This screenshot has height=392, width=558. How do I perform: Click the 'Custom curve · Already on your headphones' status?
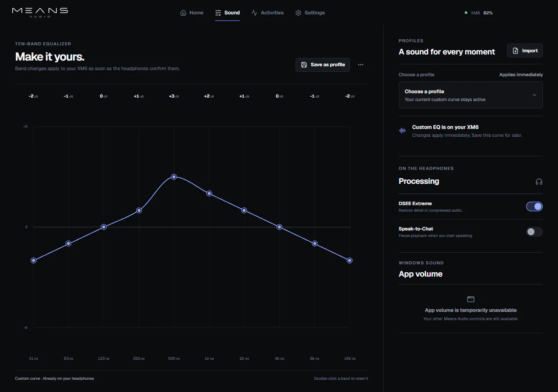pyautogui.click(x=54, y=378)
